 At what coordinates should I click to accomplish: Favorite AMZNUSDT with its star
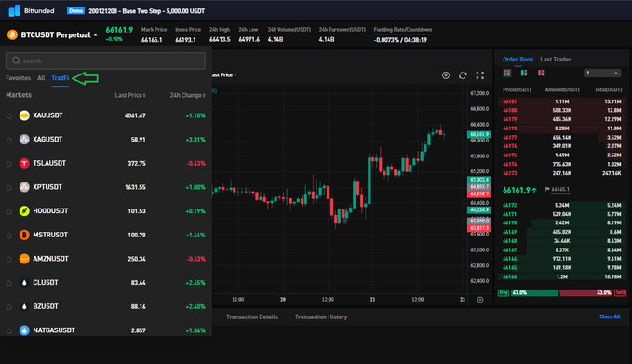(9, 259)
